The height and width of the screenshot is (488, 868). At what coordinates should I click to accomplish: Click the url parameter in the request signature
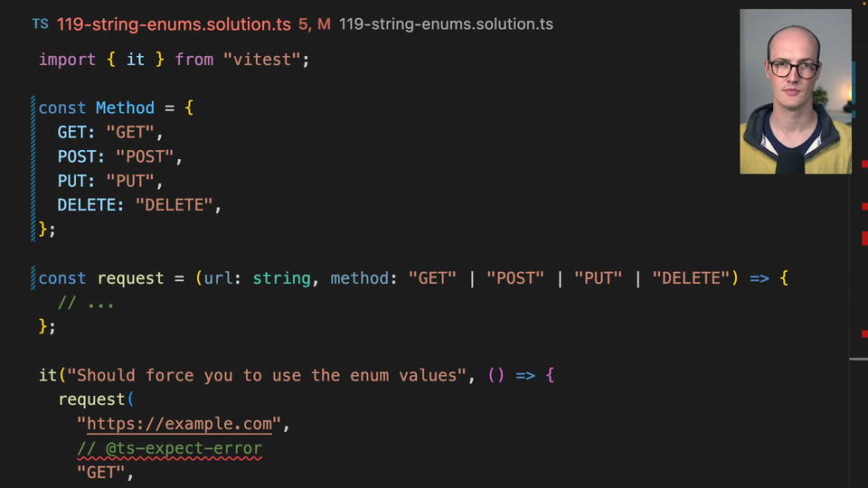click(219, 278)
